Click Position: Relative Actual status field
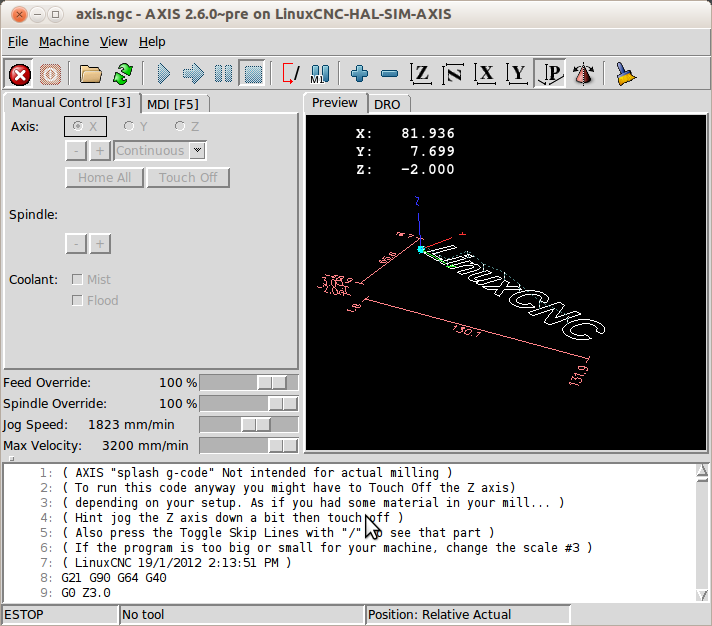 [x=468, y=615]
